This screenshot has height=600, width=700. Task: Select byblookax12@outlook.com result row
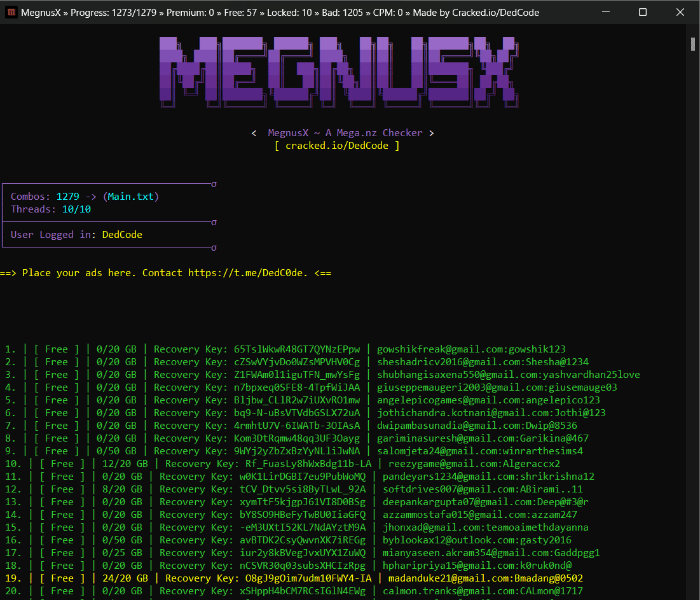289,540
